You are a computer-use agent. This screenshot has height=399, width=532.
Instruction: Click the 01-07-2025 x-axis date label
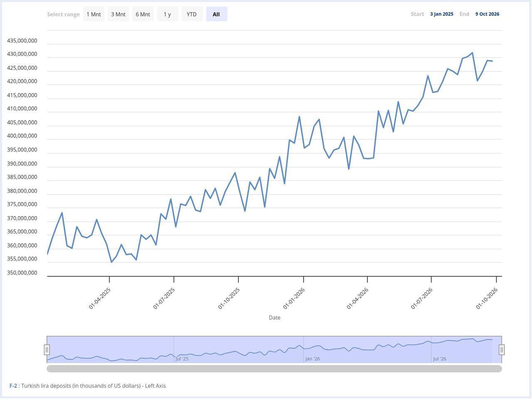164,298
